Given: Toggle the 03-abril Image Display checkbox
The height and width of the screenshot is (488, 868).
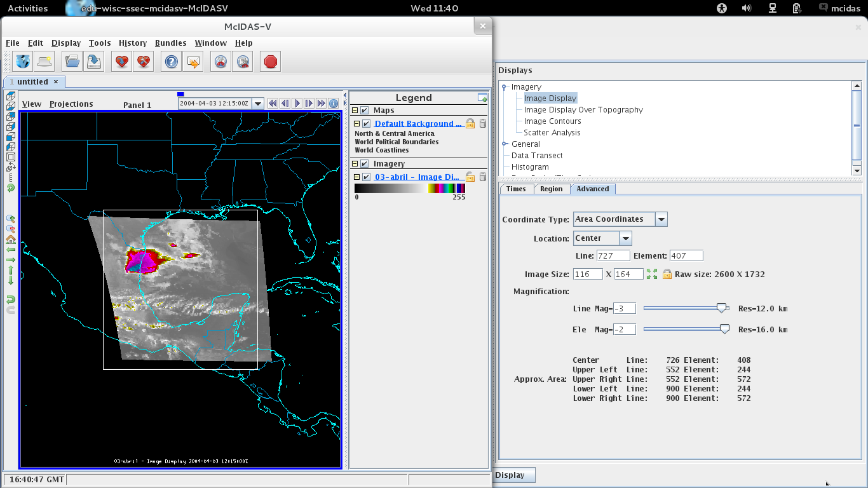Looking at the screenshot, I should pyautogui.click(x=366, y=177).
